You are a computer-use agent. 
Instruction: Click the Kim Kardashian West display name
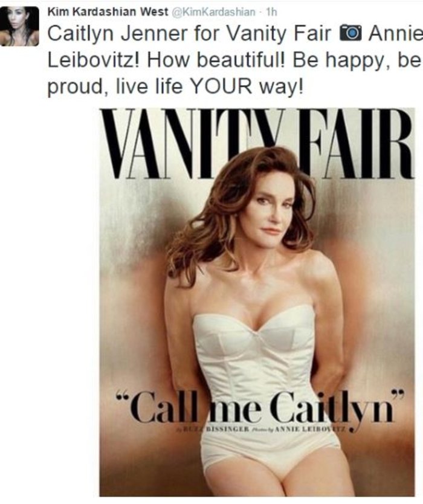(108, 12)
